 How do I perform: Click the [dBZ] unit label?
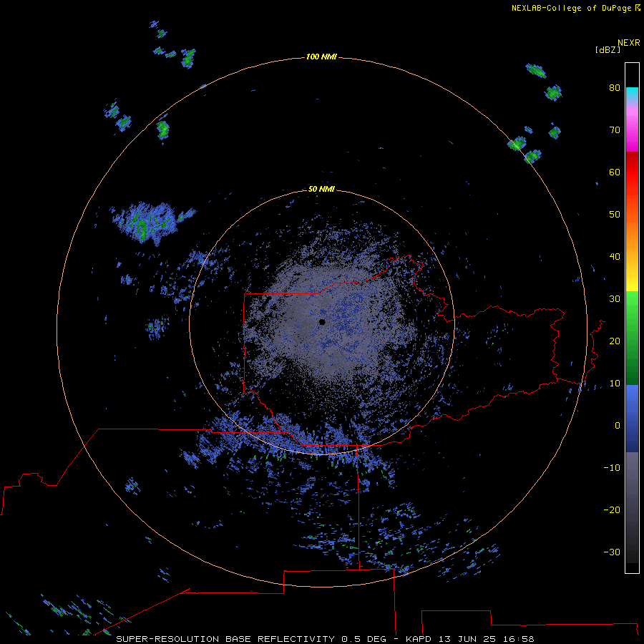608,49
